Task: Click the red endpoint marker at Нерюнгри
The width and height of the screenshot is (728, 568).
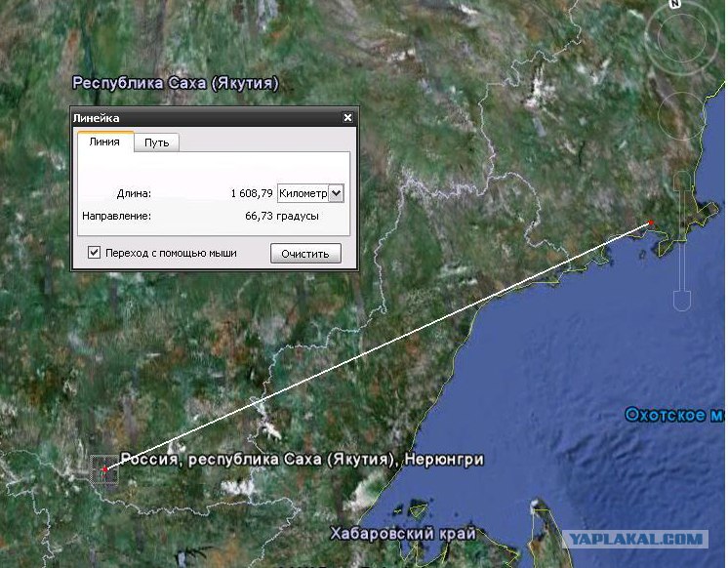Action: (105, 469)
